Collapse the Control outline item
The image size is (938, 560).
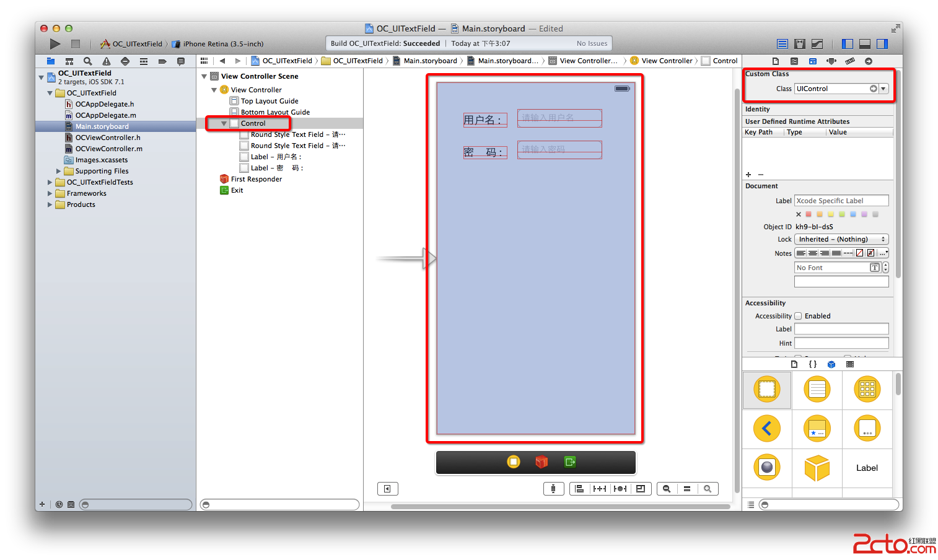pos(224,123)
